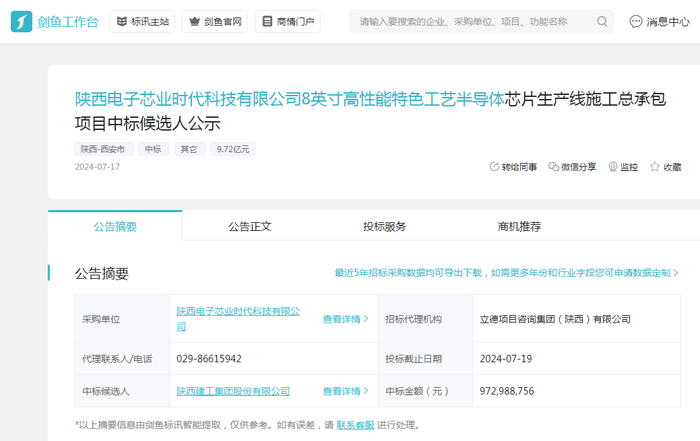This screenshot has width=700, height=441.
Task: Open 消息中心 message icon
Action: pos(636,21)
